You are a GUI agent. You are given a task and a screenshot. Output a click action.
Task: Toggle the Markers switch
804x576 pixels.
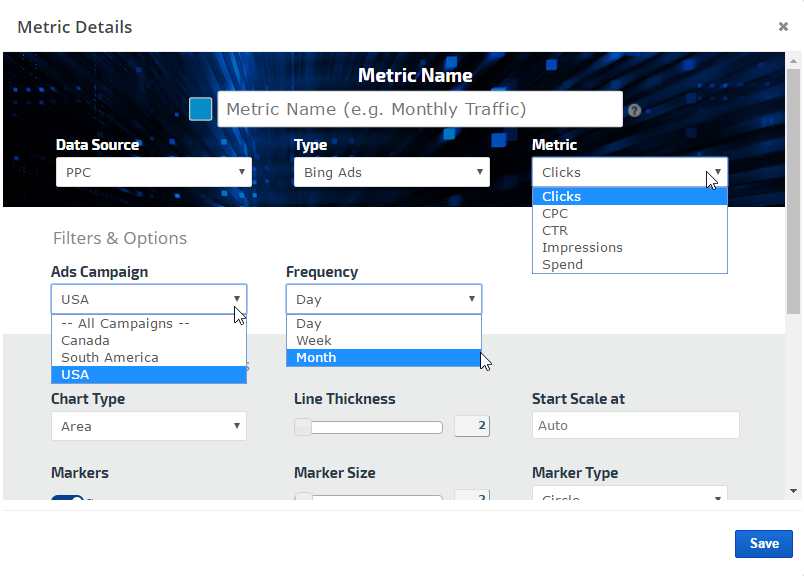68,495
